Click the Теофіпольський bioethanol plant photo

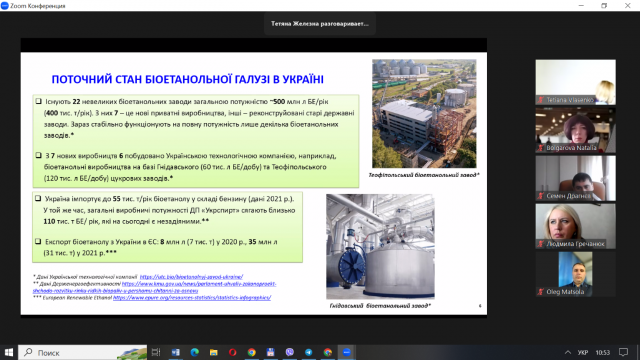[424, 113]
